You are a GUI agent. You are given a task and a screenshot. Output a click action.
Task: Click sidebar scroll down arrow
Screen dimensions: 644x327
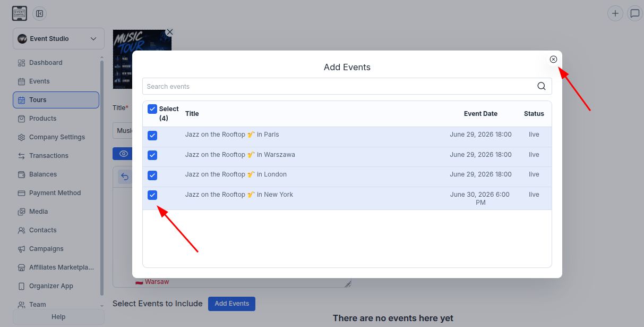point(102,305)
